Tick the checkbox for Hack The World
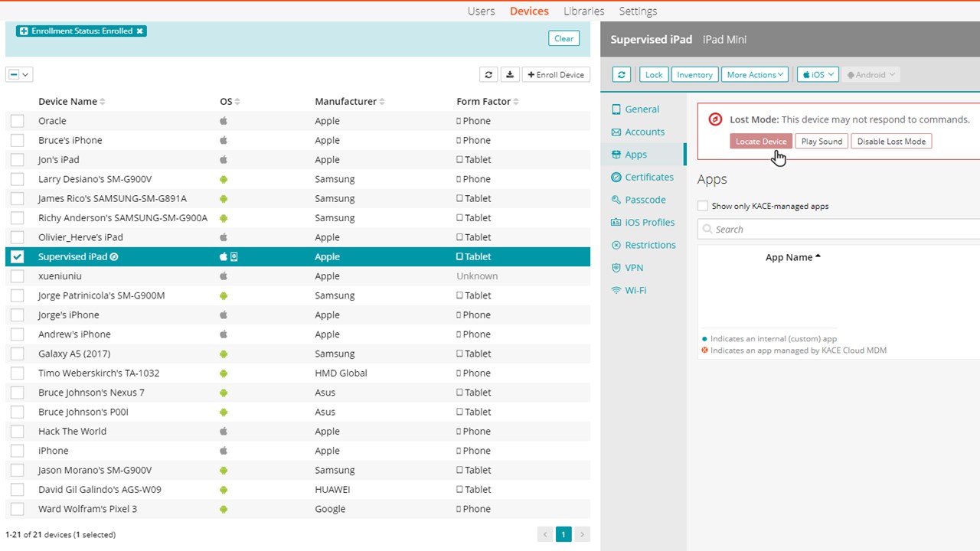 [x=18, y=432]
